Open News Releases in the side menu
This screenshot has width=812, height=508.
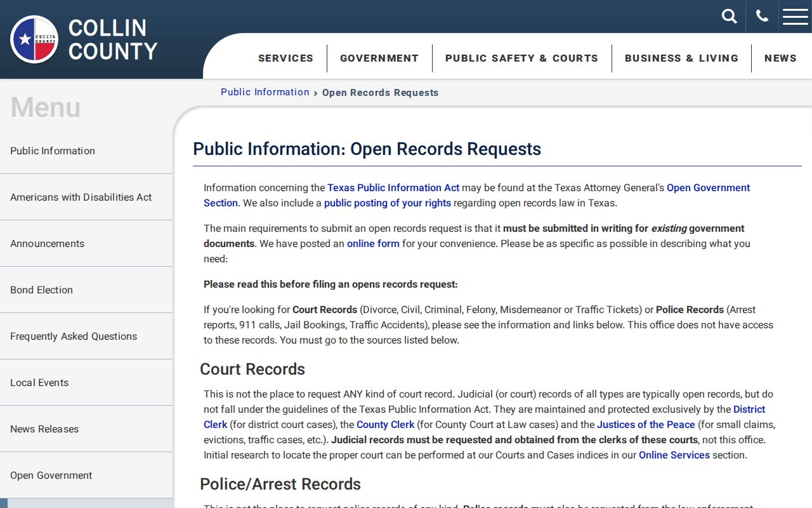tap(86, 429)
